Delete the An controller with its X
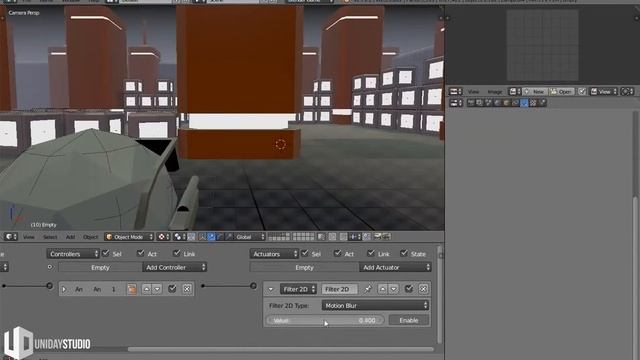The width and height of the screenshot is (640, 360). tap(187, 289)
